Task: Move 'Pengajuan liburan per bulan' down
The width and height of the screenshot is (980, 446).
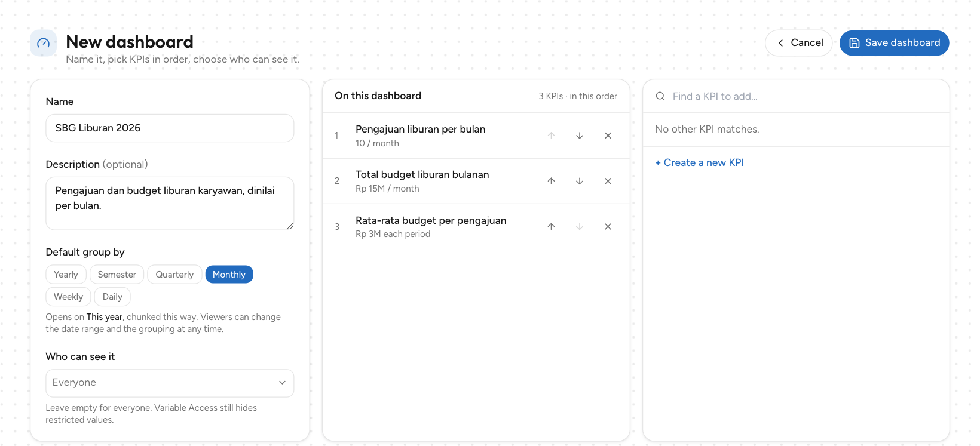Action: [580, 136]
